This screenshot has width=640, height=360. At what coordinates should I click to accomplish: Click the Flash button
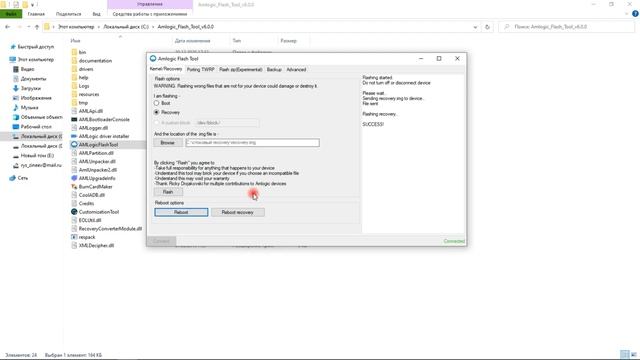pyautogui.click(x=168, y=192)
